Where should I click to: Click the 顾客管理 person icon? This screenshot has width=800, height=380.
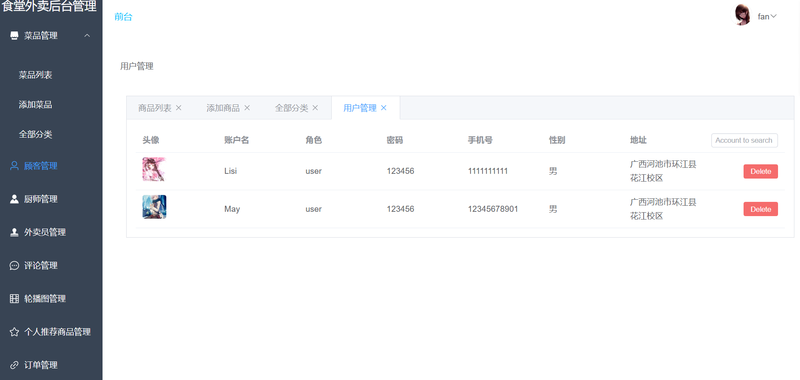[x=14, y=166]
